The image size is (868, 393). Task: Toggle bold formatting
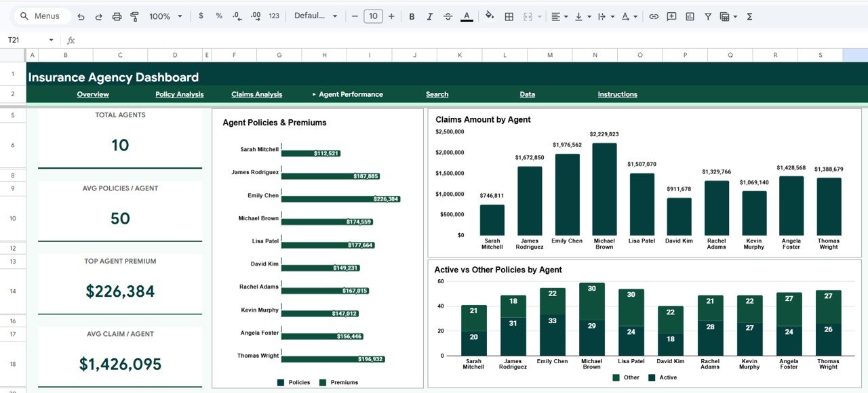[x=412, y=16]
